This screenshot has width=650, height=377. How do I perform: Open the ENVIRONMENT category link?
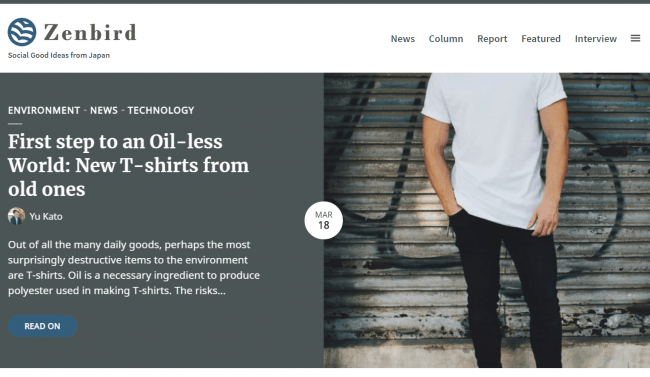44,110
